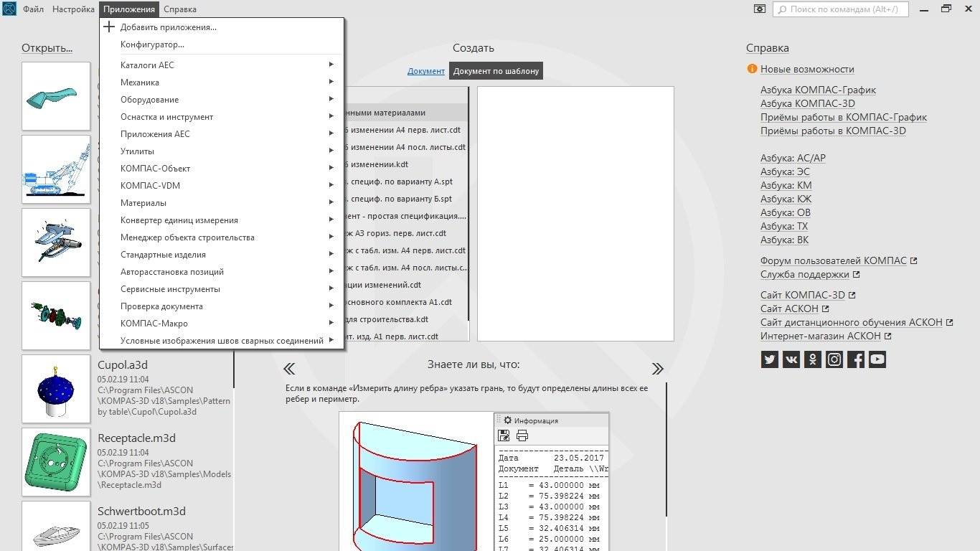Click the Twitter icon in Справка panel
This screenshot has width=980, height=551.
(x=770, y=359)
